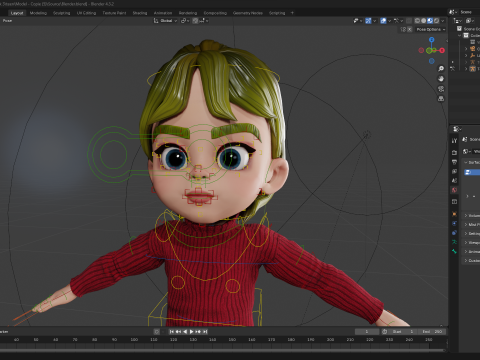Open the View Layer properties tab icon
The image size is (480, 360).
click(x=454, y=171)
